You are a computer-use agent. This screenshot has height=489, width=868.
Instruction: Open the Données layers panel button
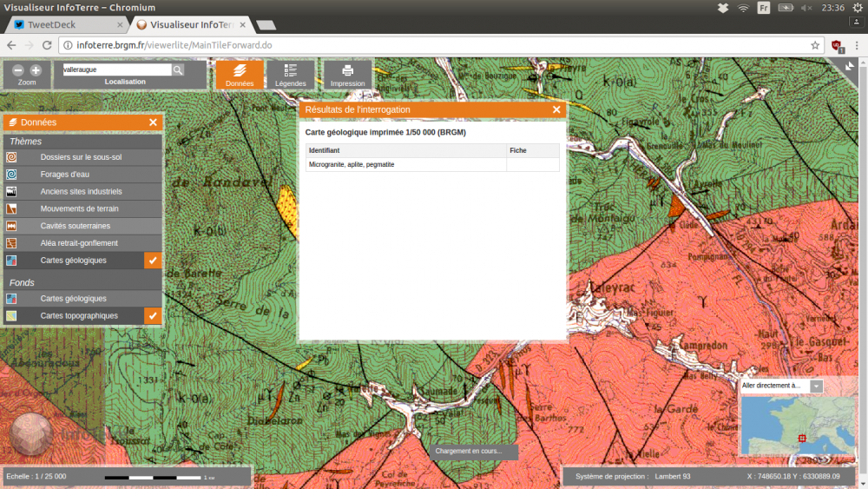(x=240, y=75)
